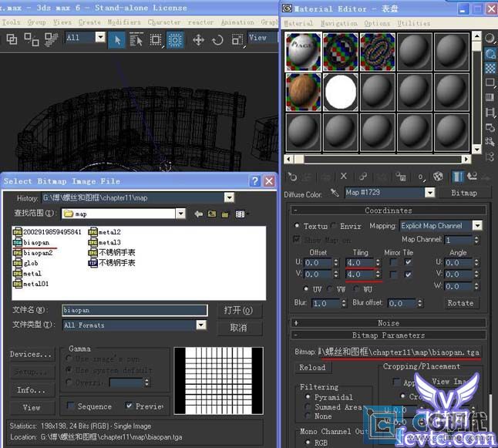Go back to previous folder arrow
The height and width of the screenshot is (448, 498).
point(199,214)
